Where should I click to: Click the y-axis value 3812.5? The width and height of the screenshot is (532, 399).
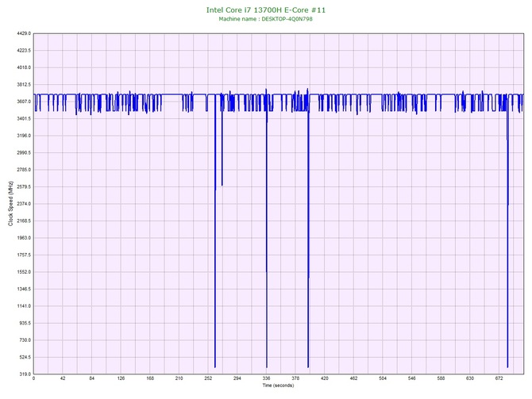click(x=24, y=84)
